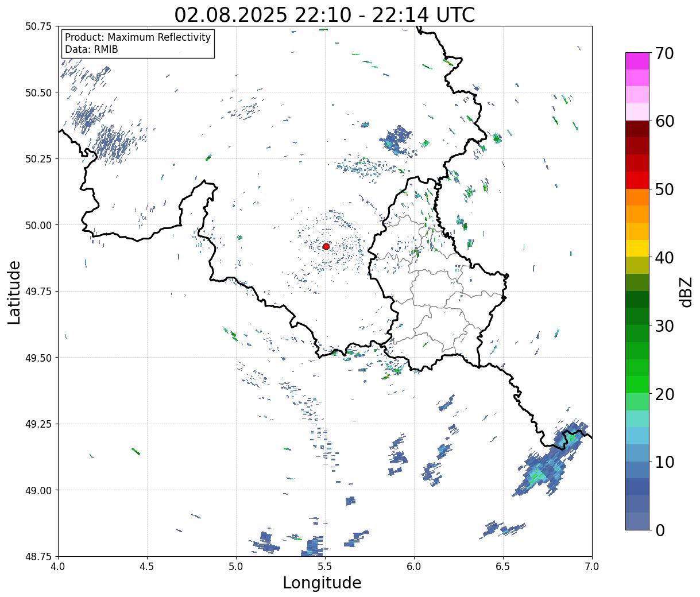Pick the bright red swatch at 50 dBZ
The image size is (700, 597).
(637, 180)
